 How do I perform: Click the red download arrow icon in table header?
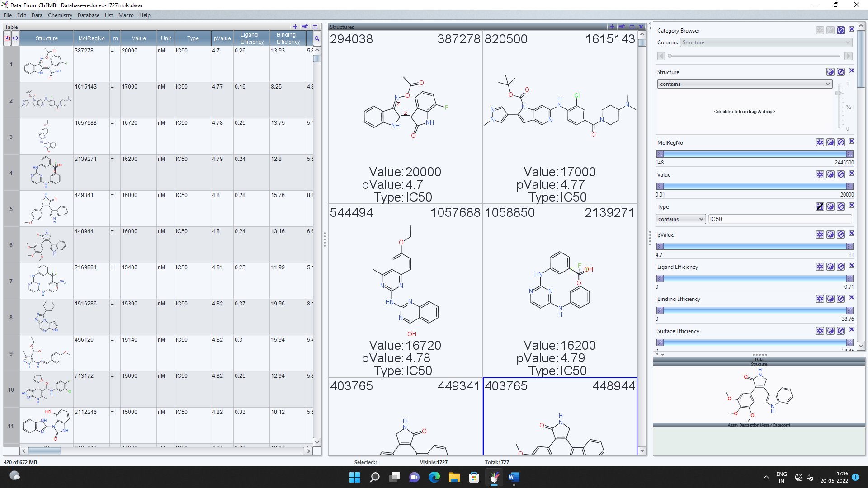(x=7, y=38)
